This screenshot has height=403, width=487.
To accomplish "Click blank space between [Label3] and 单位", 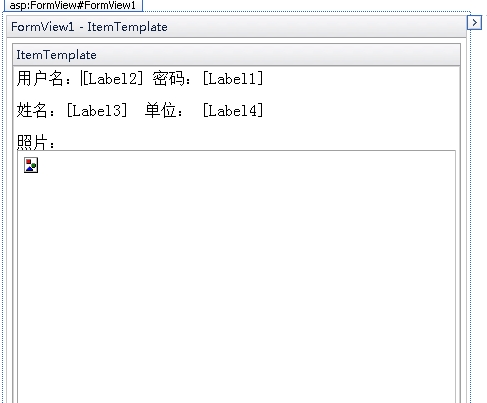I will pyautogui.click(x=136, y=110).
